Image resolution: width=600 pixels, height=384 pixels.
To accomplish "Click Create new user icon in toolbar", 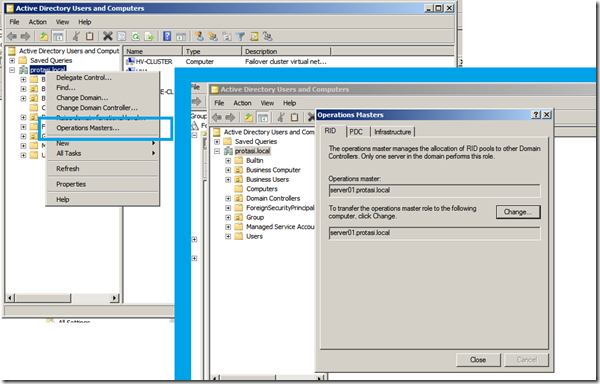I will [x=199, y=36].
